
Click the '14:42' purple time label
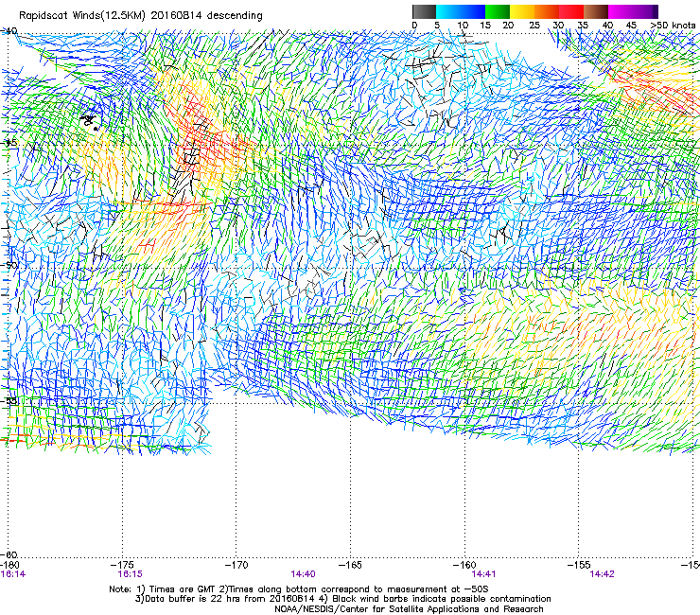point(602,574)
